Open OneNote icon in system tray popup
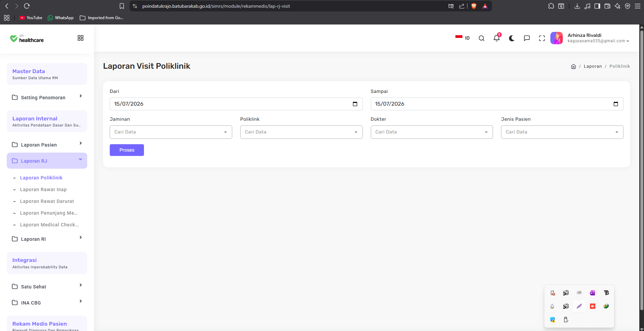This screenshot has width=644, height=331. (593, 293)
